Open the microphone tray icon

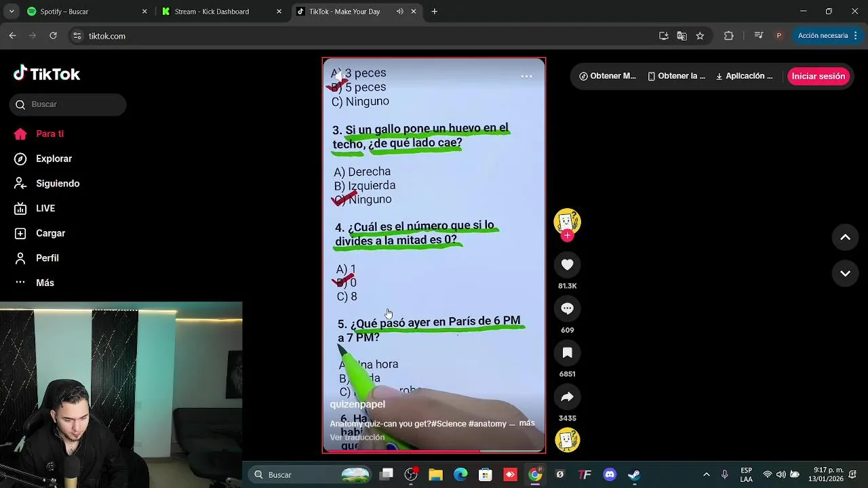(x=725, y=474)
